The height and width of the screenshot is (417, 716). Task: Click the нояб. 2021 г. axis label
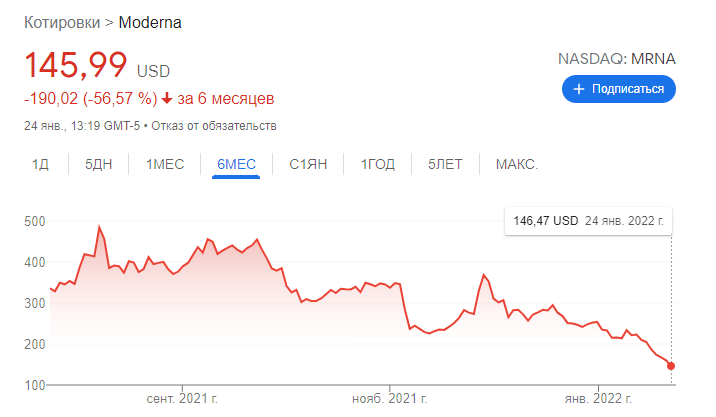click(389, 399)
